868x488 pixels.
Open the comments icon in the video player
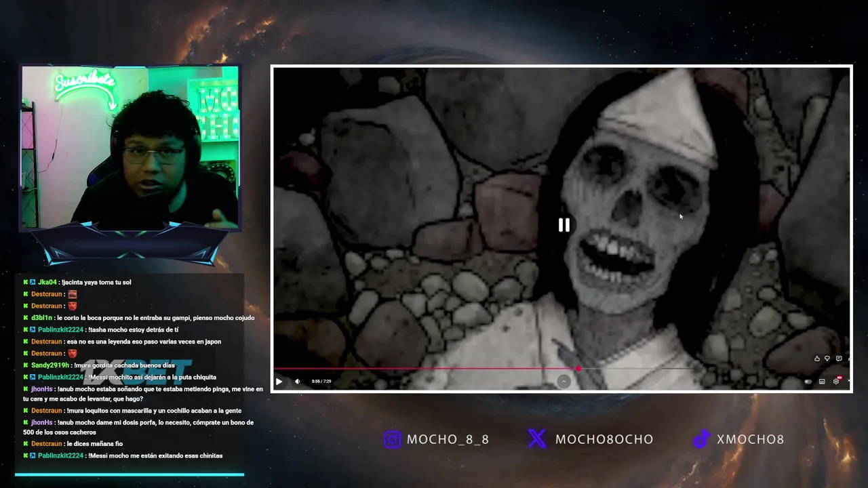[839, 359]
